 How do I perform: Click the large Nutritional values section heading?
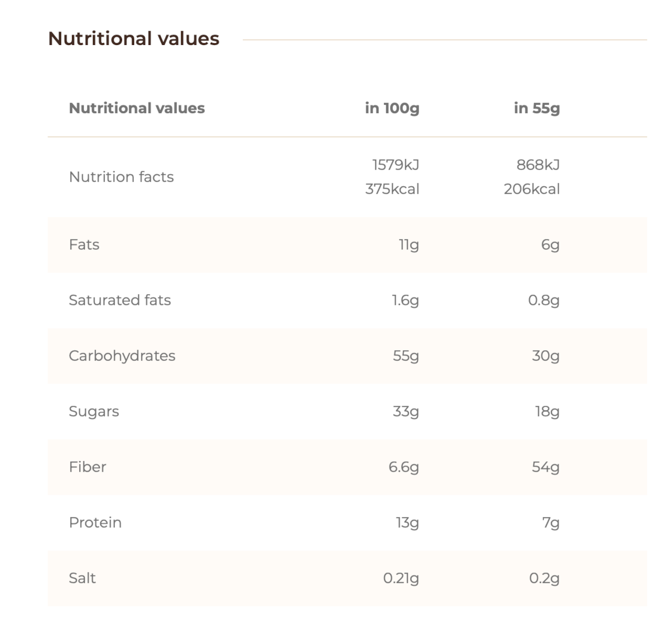tap(134, 39)
